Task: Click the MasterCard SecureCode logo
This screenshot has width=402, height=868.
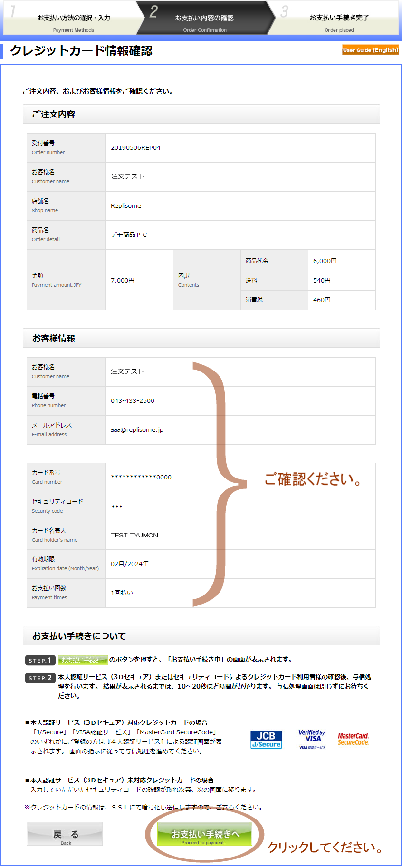Action: (353, 739)
